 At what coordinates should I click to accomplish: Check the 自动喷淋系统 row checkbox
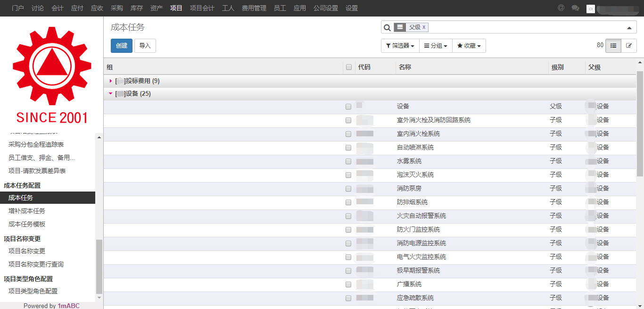tap(348, 148)
